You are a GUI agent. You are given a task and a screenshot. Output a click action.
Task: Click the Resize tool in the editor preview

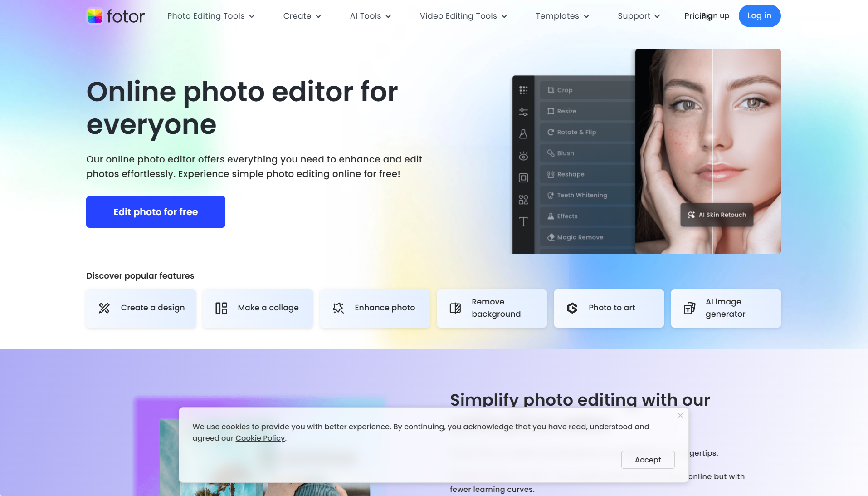587,111
